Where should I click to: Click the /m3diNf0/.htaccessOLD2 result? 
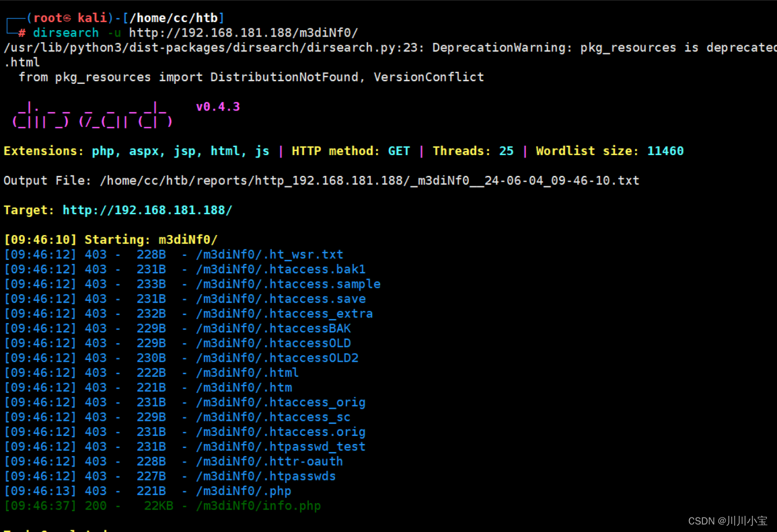[277, 358]
